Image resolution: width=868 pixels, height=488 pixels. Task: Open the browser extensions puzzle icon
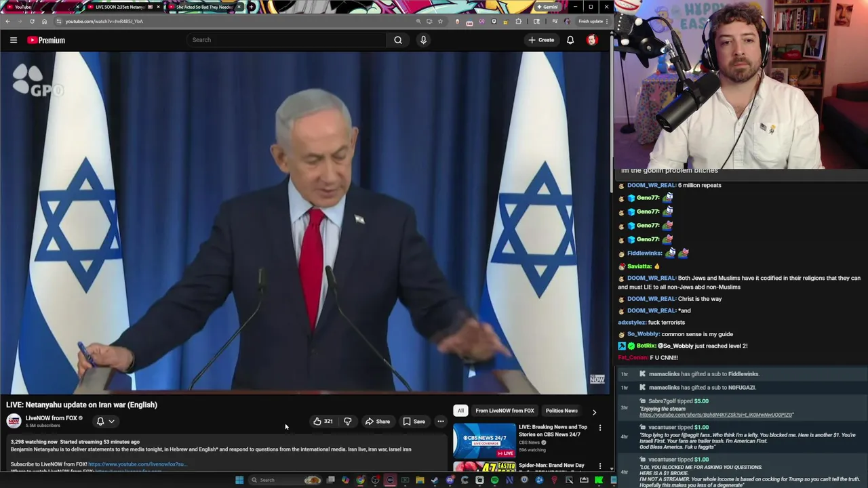point(519,21)
